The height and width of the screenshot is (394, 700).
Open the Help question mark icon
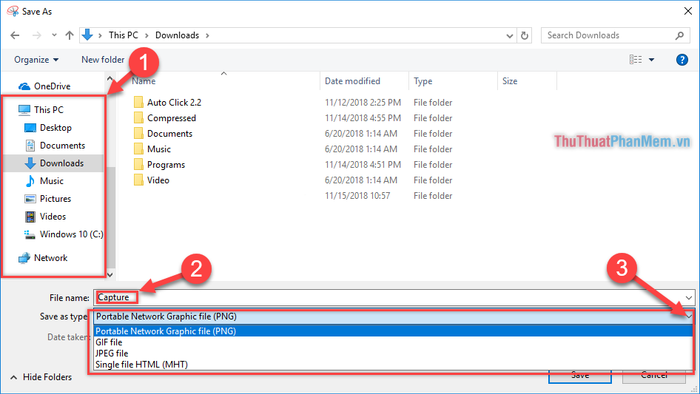682,59
